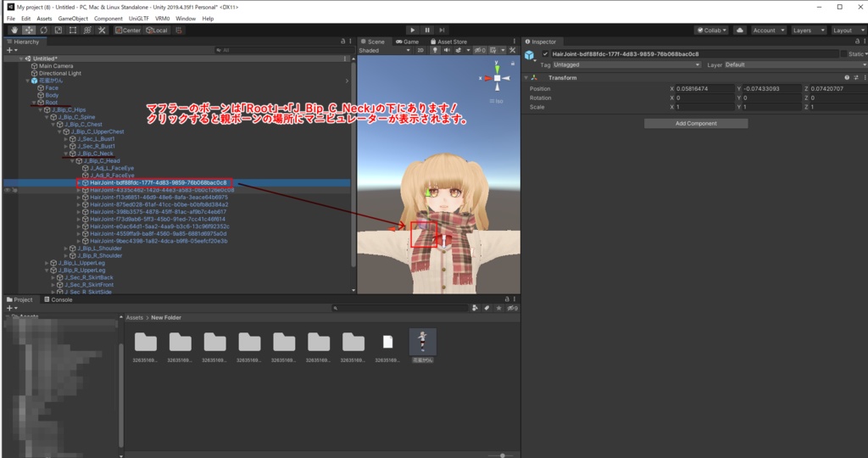868x458 pixels.
Task: Collapse the Root object in Hierarchy
Action: tap(34, 103)
